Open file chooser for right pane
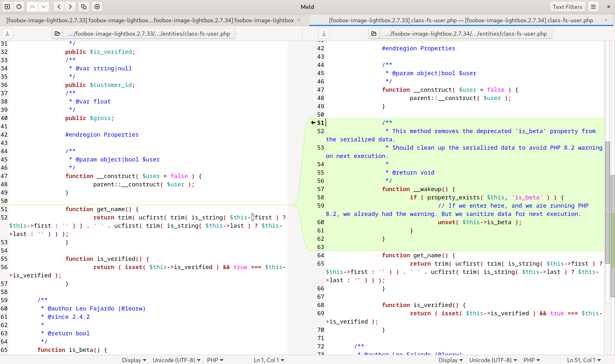Screen dimensions: 615x364 point(374,33)
